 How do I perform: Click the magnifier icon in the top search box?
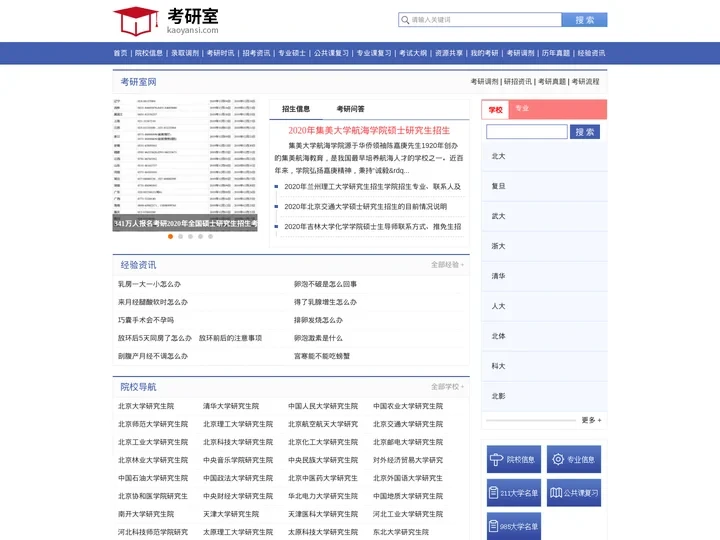pos(405,20)
